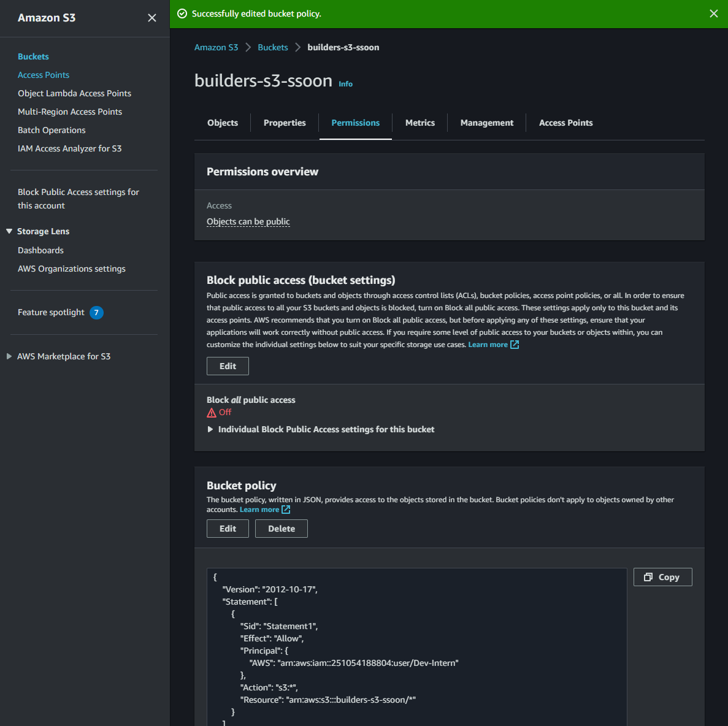
Task: Click the Resource ARN line in policy
Action: pos(328,700)
